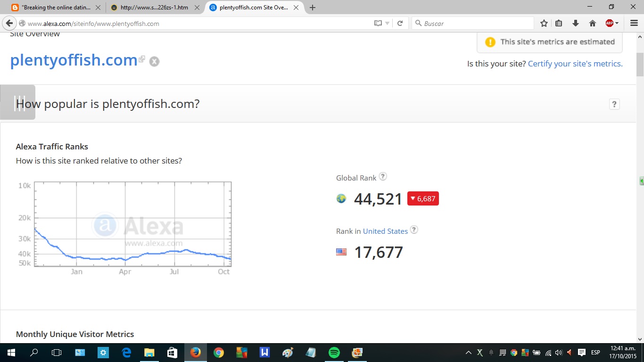Go to the Firefox home page icon
The image size is (644, 362).
coord(593,23)
